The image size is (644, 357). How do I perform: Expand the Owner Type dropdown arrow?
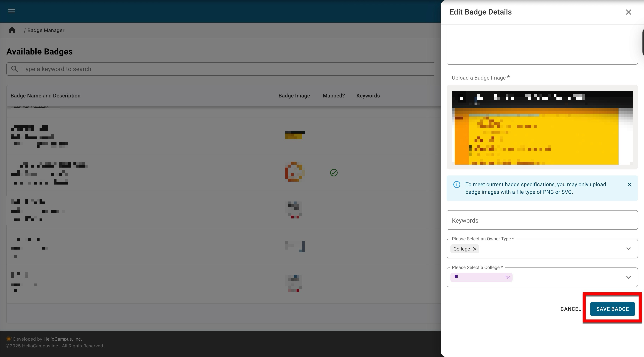628,249
